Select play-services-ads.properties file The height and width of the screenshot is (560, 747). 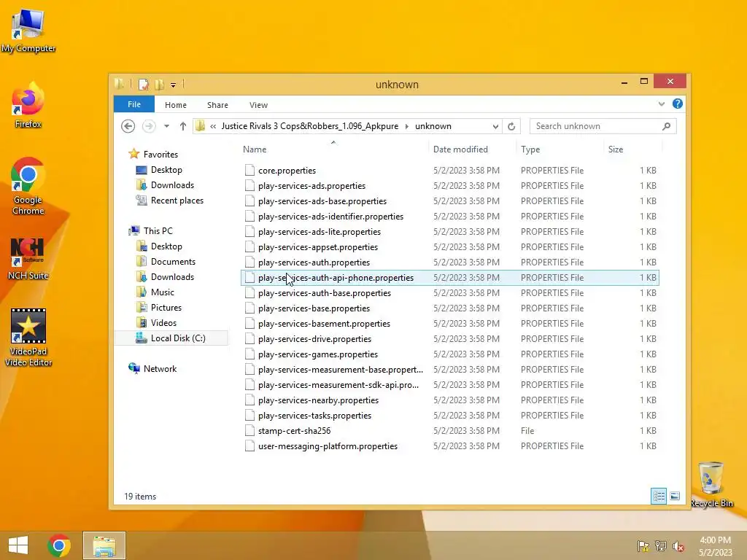450,186
